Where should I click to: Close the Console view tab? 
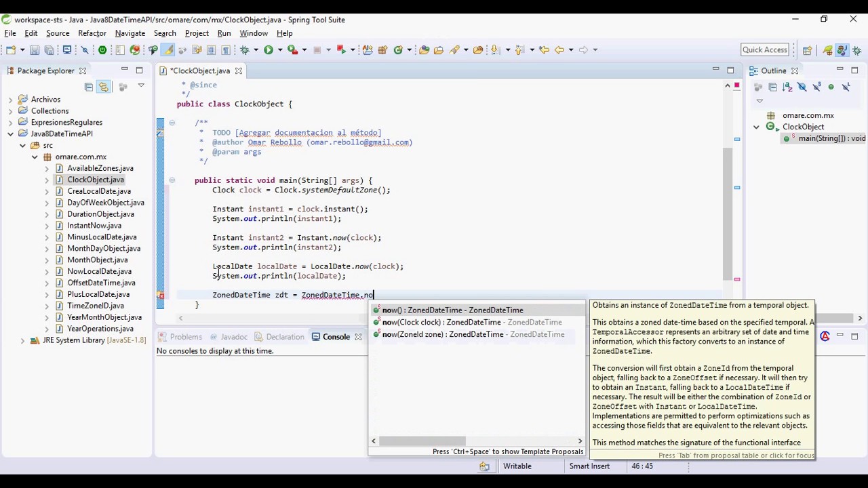pos(358,337)
